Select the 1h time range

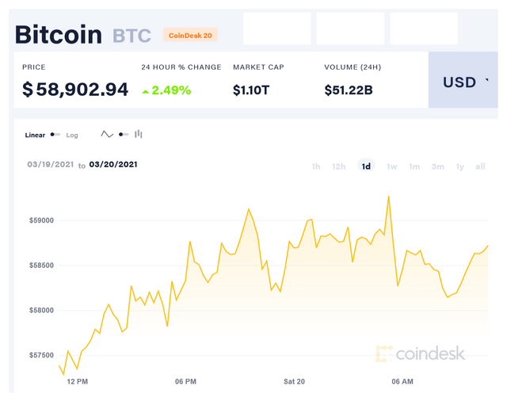tap(316, 166)
